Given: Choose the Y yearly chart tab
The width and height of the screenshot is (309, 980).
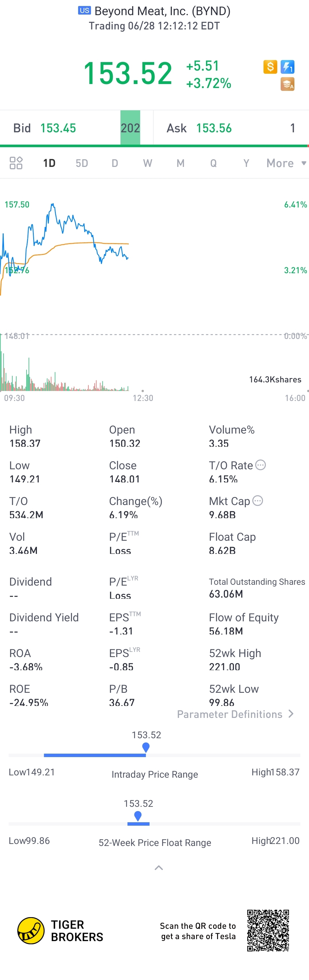Looking at the screenshot, I should tap(246, 163).
